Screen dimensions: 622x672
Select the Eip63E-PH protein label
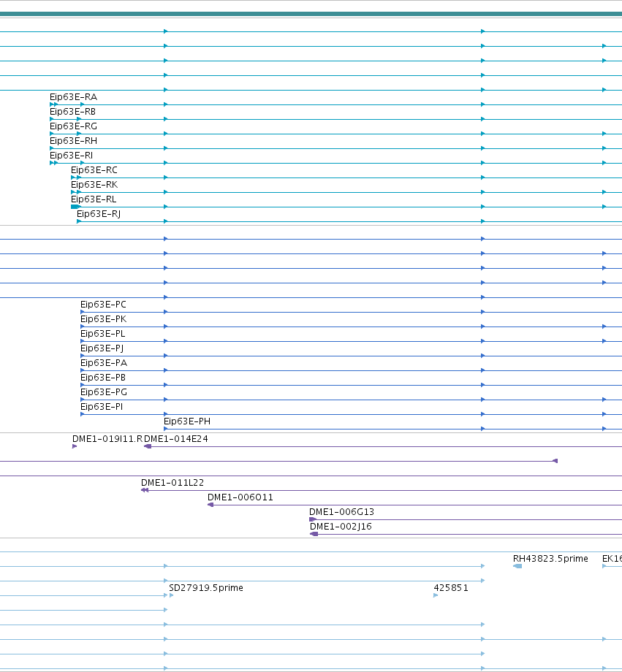(187, 421)
